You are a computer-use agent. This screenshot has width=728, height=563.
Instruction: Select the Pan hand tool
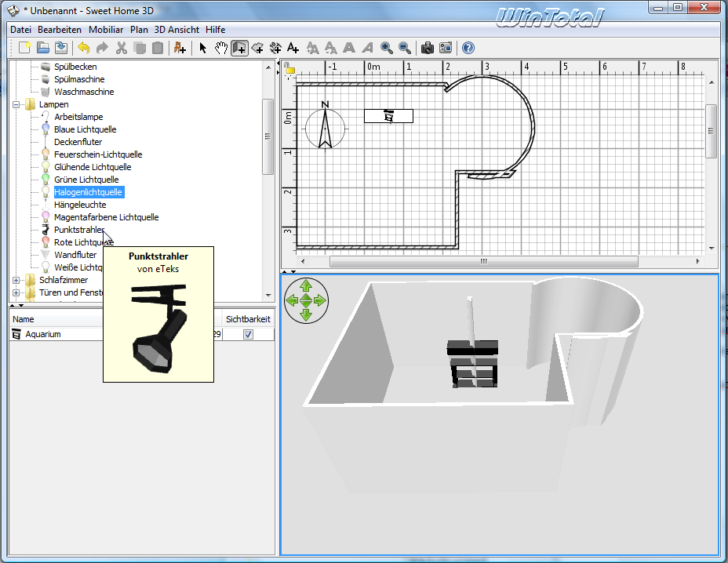221,48
